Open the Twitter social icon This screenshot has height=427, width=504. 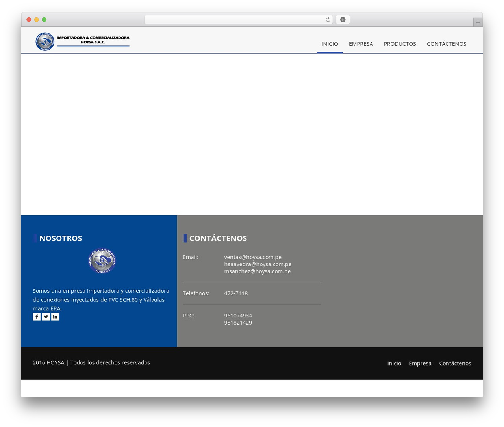[x=46, y=317]
